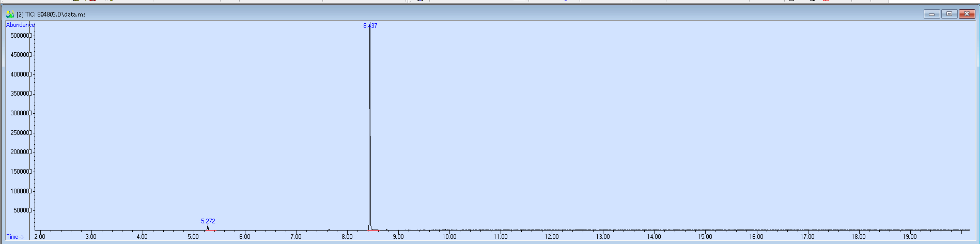Click the 13.00 time axis value
This screenshot has height=244, width=980.
click(x=602, y=237)
